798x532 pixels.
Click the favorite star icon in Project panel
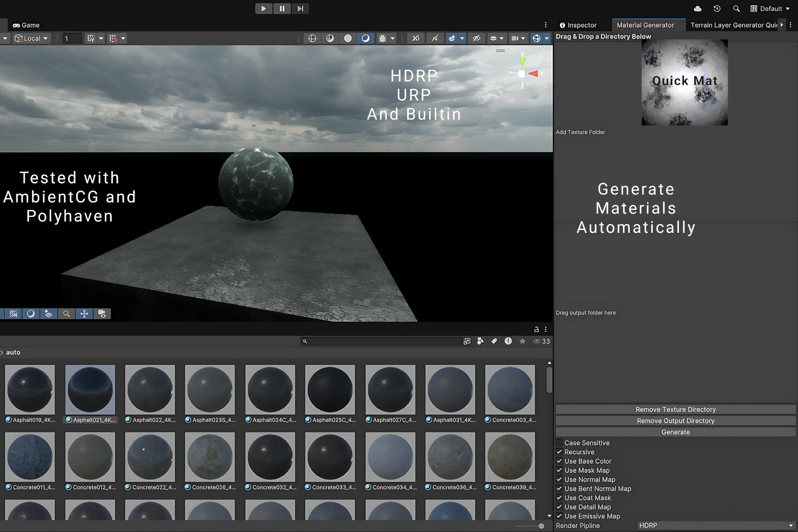click(523, 341)
